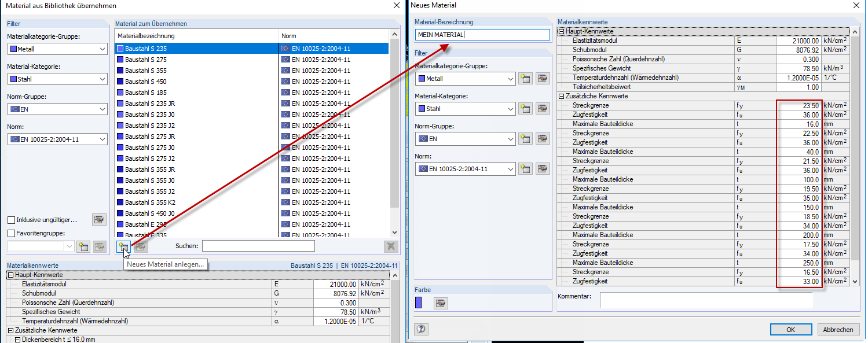Image resolution: width=868 pixels, height=343 pixels.
Task: Edit the Norm entry in Neues Material
Action: [x=542, y=169]
